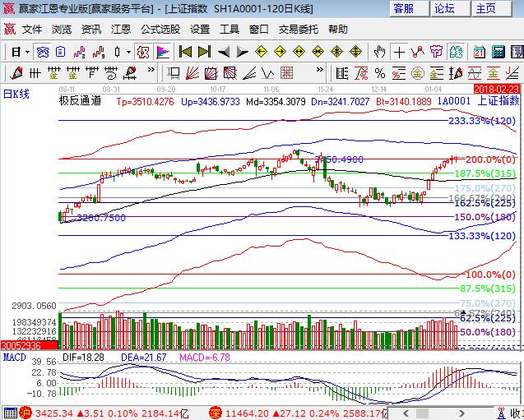Open the calendar icon showing 21

(x=479, y=52)
